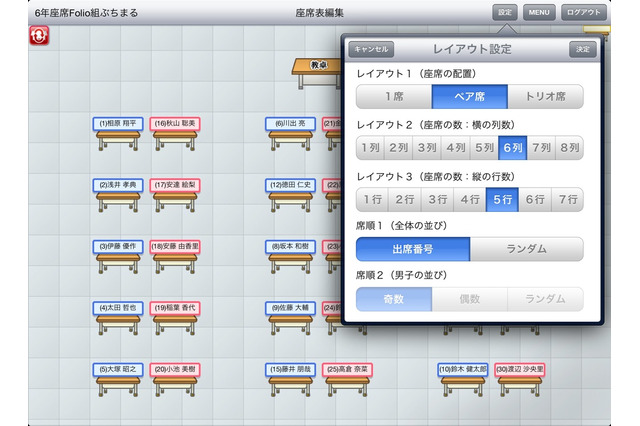This screenshot has height=426, width=640.
Task: Tap the desk under (18)安藤 由香里
Action: click(x=175, y=264)
